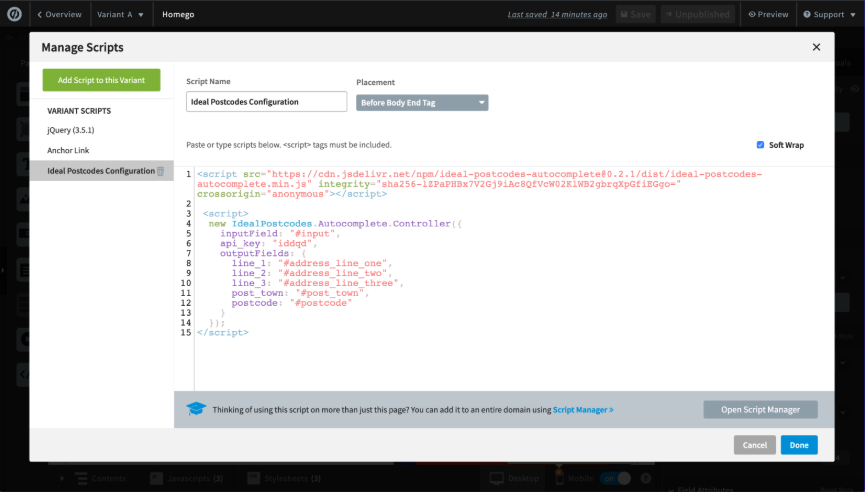Select Ideal Postcodes Configuration in script list
The image size is (865, 492).
pyautogui.click(x=101, y=170)
